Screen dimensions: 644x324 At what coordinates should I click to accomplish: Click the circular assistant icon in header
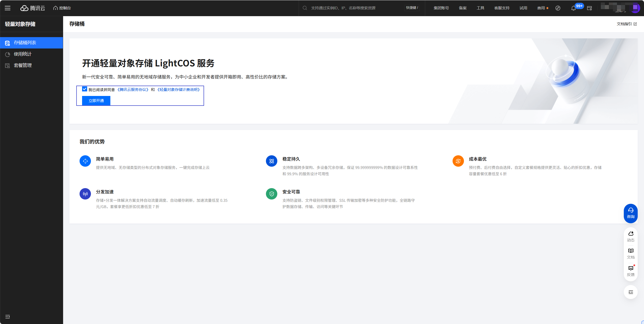click(558, 8)
